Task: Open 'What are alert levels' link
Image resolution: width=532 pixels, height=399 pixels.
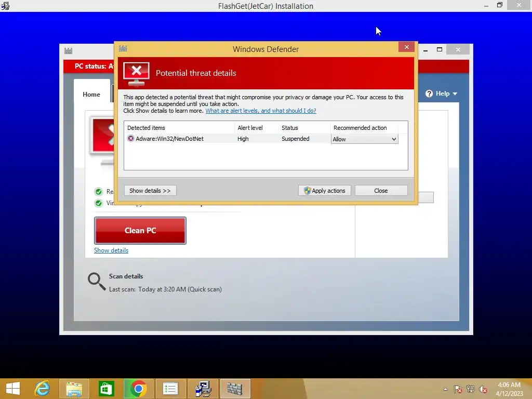Action: coord(261,111)
